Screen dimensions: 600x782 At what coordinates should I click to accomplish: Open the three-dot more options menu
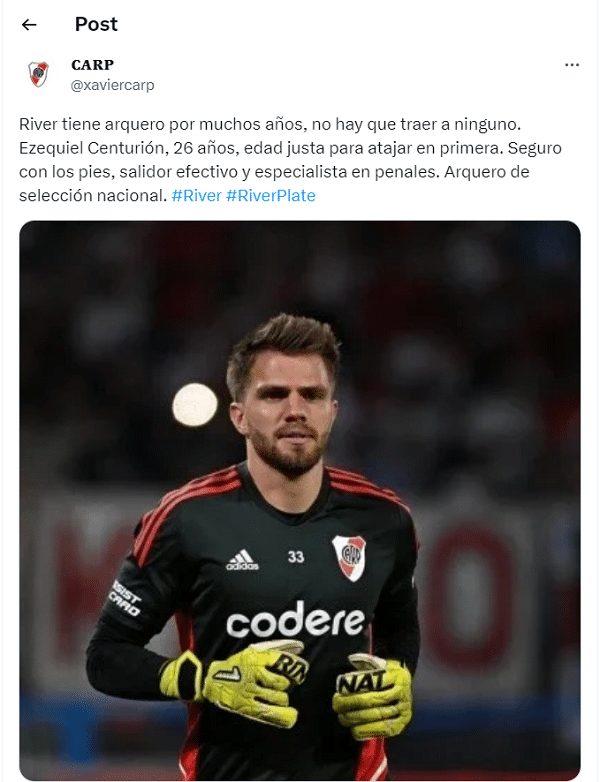click(572, 65)
